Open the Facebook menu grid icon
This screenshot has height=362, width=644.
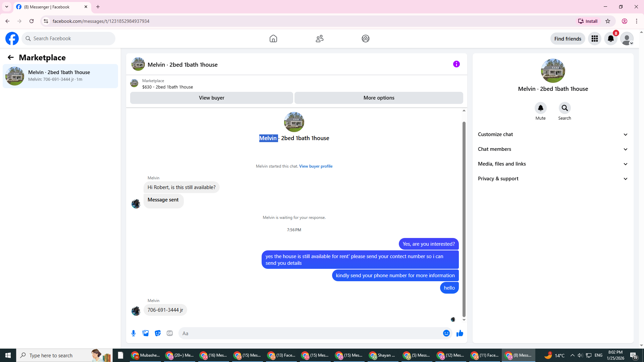pos(595,39)
